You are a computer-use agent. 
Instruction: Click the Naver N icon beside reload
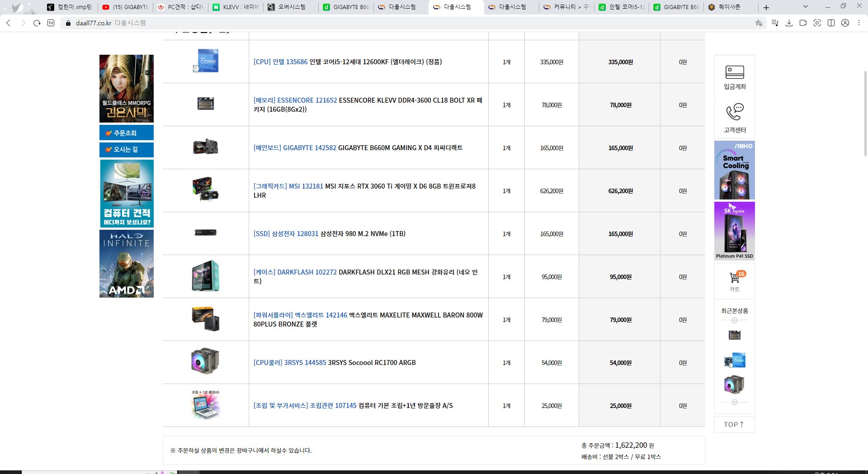pos(51,23)
